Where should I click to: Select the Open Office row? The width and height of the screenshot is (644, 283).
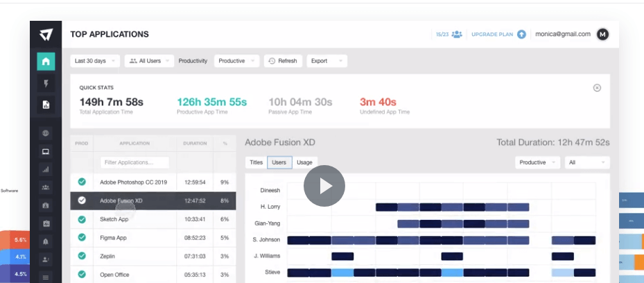[153, 275]
